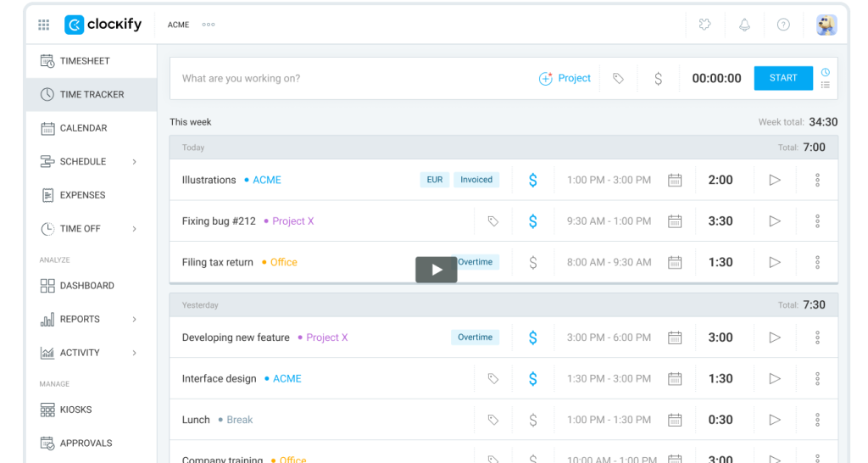Click Overtime tag on Developing new feature
Viewport: 868px width, 463px height.
(475, 337)
